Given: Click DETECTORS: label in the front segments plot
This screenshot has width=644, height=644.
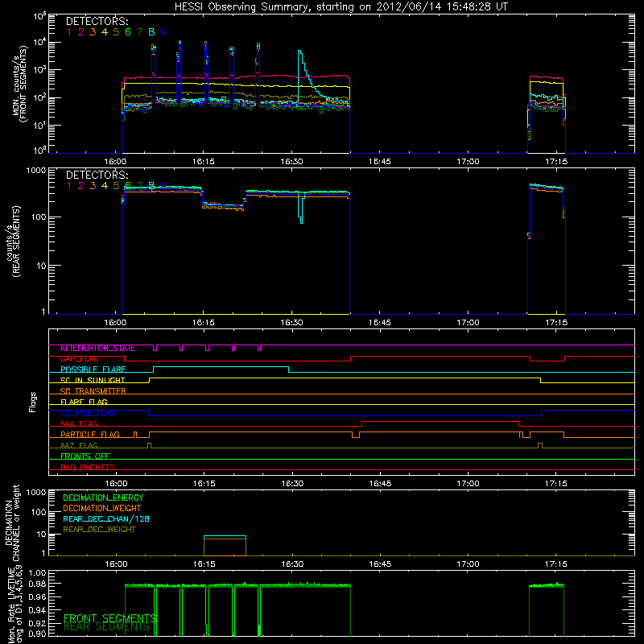Looking at the screenshot, I should (x=97, y=22).
